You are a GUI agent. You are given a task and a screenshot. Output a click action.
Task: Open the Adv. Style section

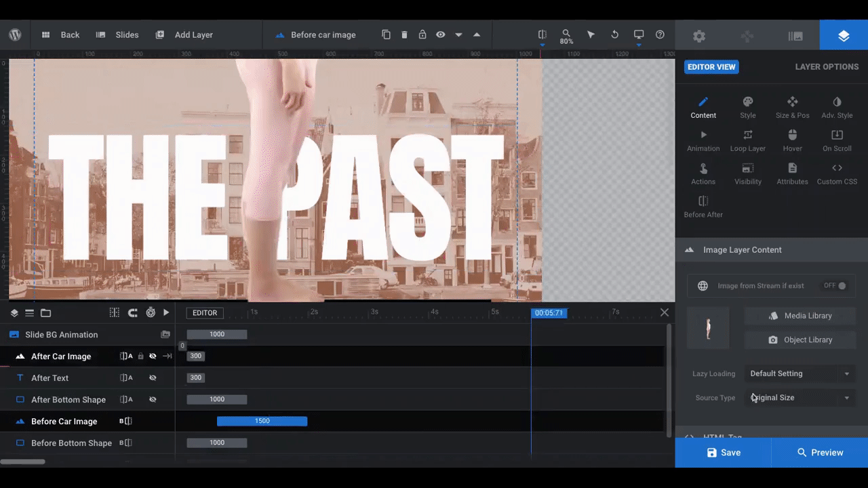pos(837,108)
